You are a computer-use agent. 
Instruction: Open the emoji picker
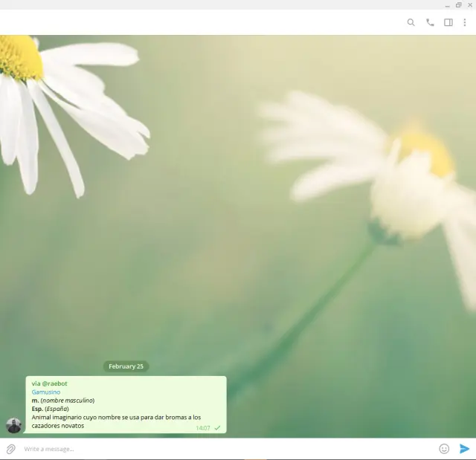444,449
